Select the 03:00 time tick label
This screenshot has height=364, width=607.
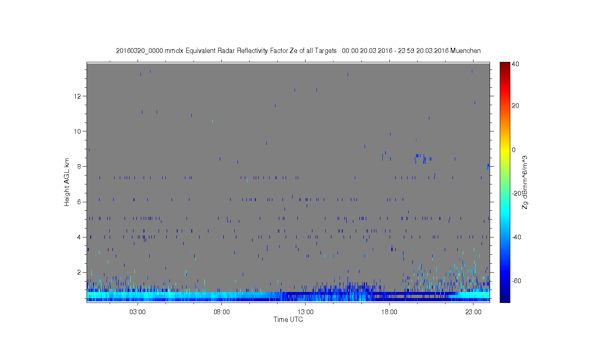click(x=138, y=312)
